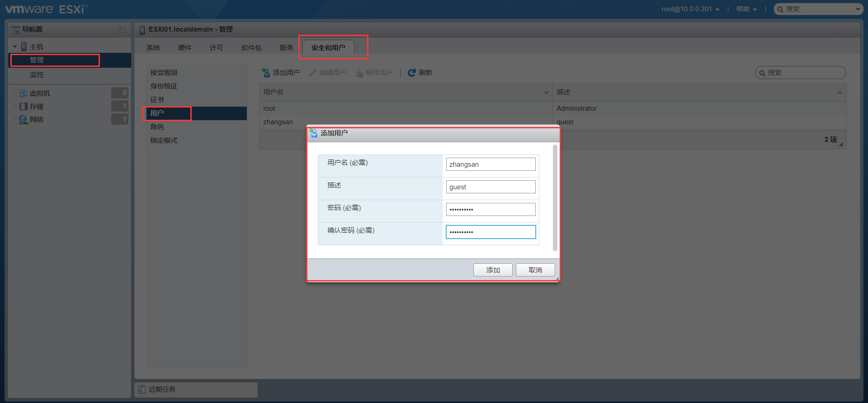Select the root user row

(x=552, y=108)
